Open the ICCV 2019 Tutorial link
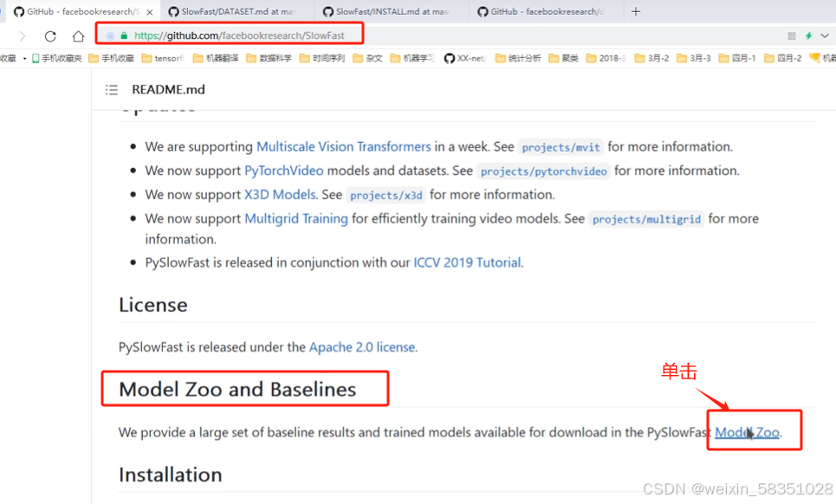The height and width of the screenshot is (504, 836). pyautogui.click(x=467, y=262)
